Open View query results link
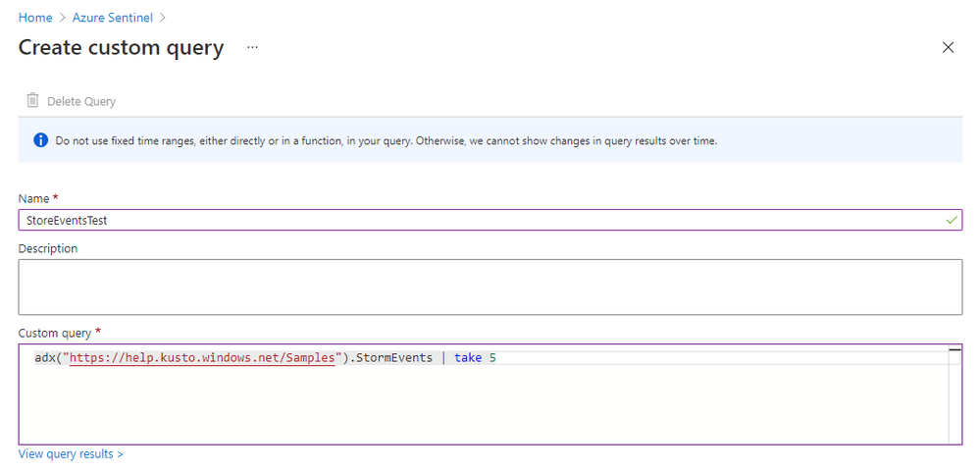This screenshot has width=980, height=472. click(71, 454)
